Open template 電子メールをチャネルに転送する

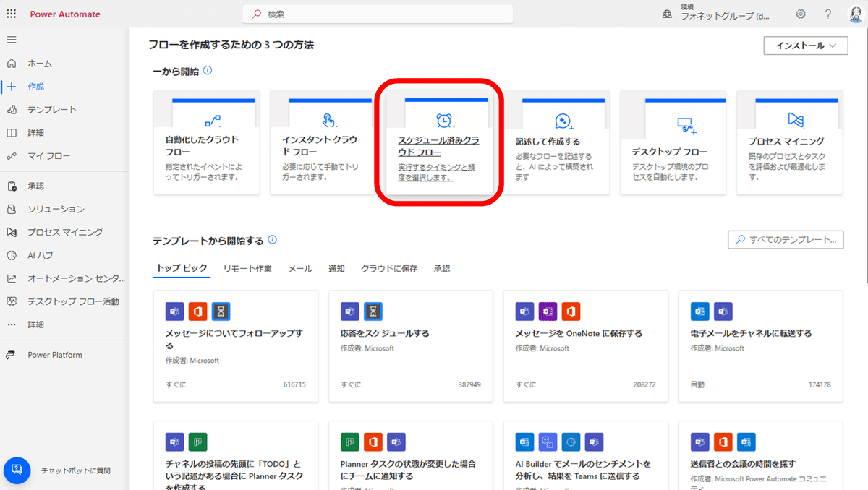pos(761,346)
